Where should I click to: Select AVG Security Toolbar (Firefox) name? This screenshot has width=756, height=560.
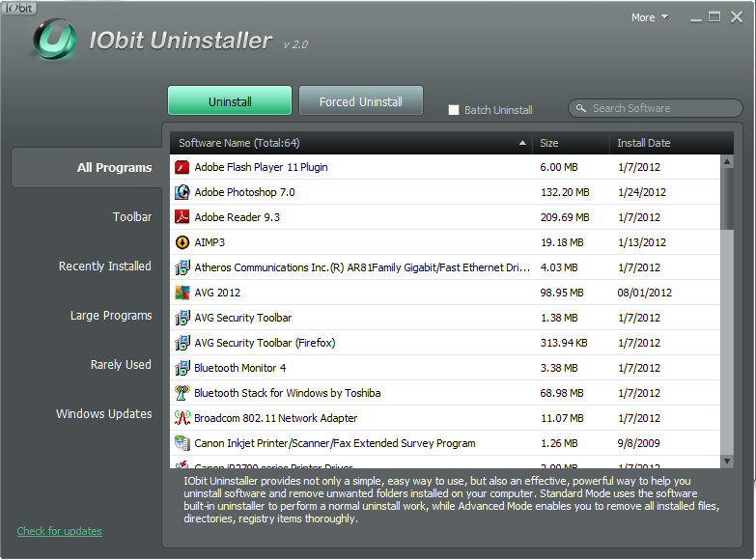[265, 343]
